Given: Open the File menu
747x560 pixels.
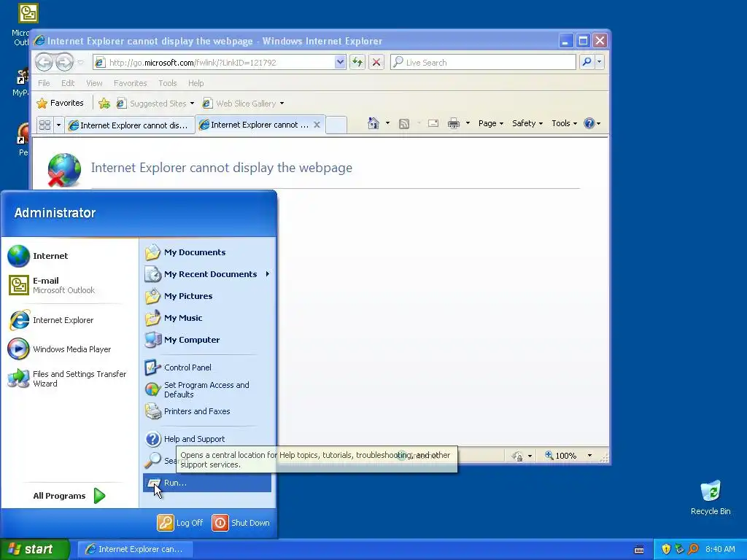Looking at the screenshot, I should tap(44, 83).
